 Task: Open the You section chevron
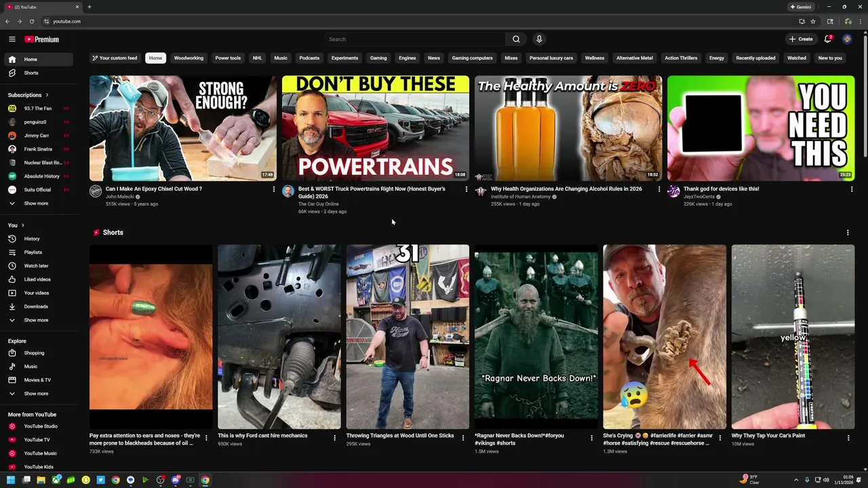(22, 225)
